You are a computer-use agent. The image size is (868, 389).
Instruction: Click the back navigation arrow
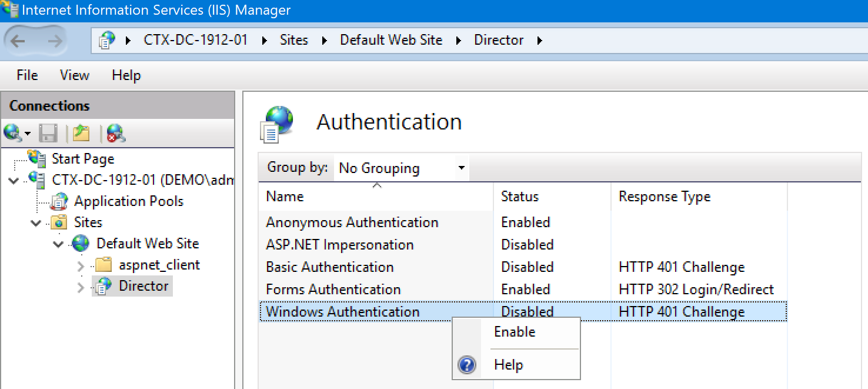18,39
